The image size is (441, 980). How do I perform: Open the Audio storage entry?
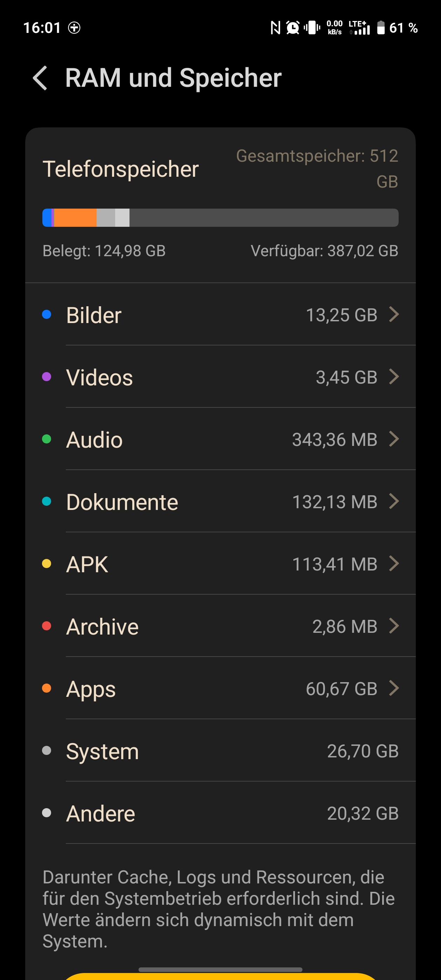(x=220, y=439)
